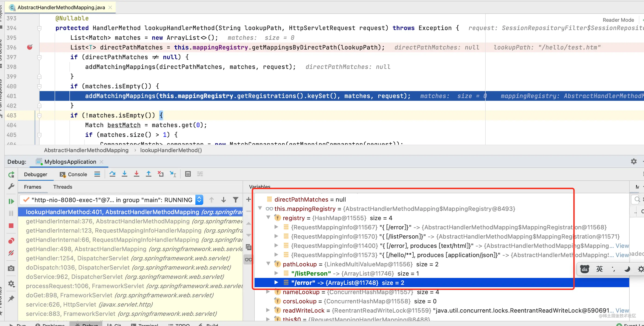Click the red Stop debugging square

click(x=11, y=226)
